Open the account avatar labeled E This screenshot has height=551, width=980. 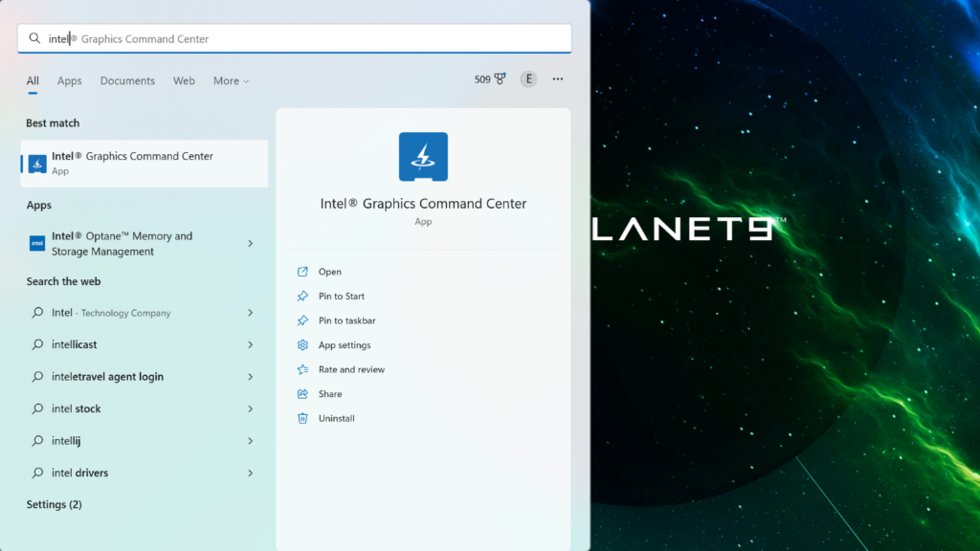pos(528,78)
